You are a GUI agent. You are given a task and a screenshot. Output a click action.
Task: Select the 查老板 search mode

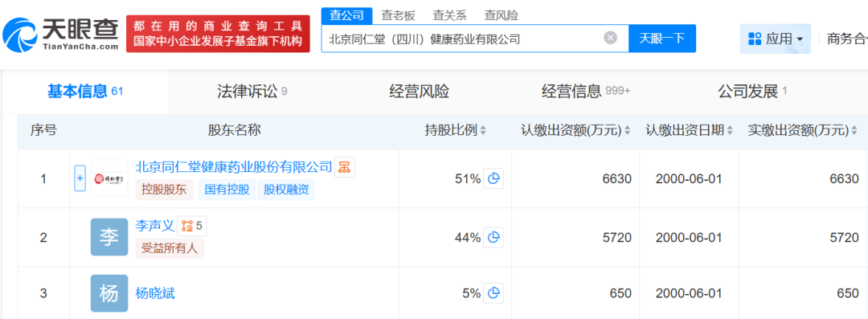[x=398, y=15]
